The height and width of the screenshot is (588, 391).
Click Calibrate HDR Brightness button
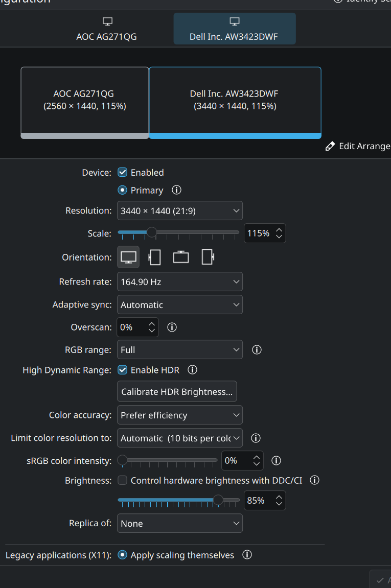click(177, 391)
